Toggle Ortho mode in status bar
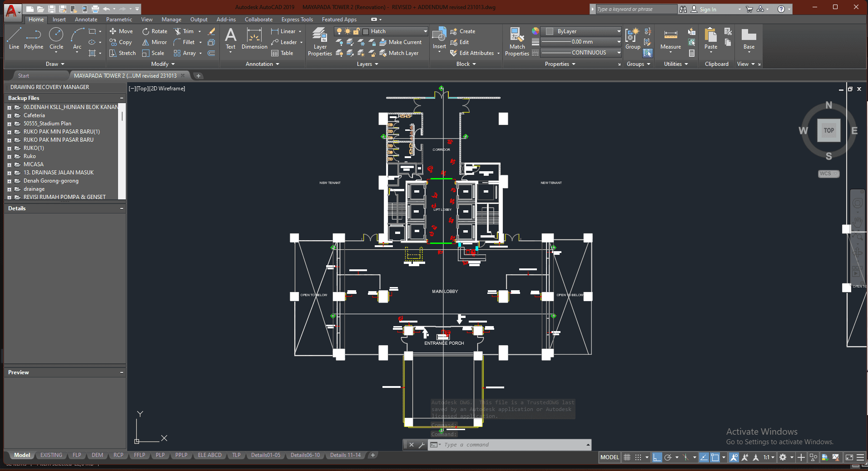Screen dimensions: 868x471 click(x=657, y=457)
